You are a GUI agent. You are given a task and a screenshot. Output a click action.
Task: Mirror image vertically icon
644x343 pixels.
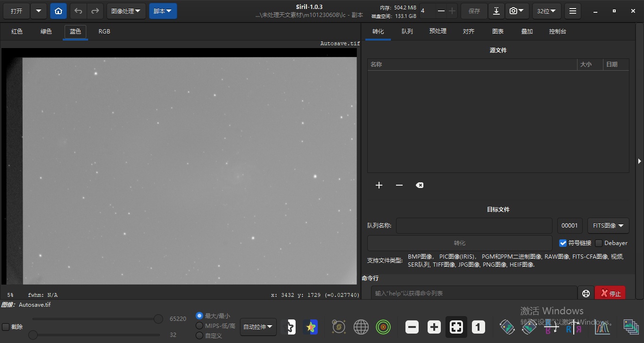pos(551,327)
